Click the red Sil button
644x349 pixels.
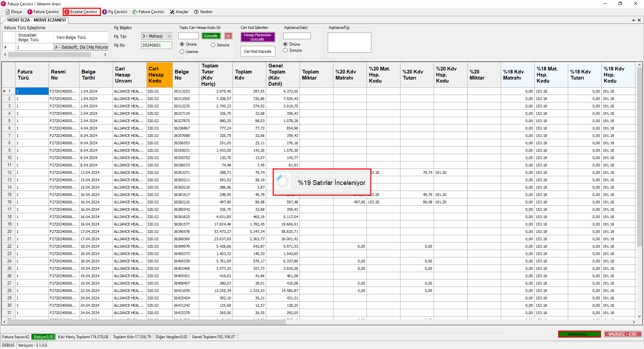coord(228,36)
